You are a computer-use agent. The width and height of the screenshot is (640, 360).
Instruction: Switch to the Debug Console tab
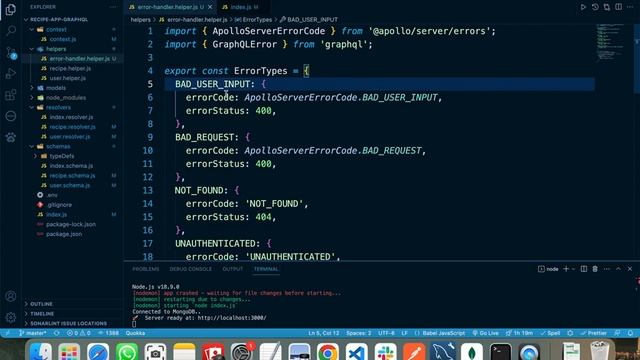(191, 269)
